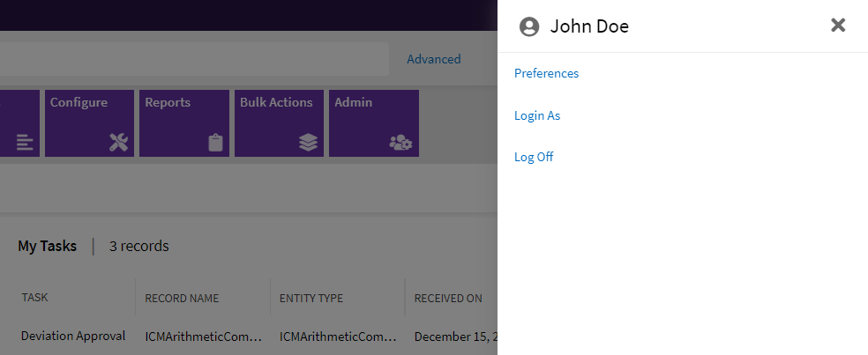Click the users gear icon on Admin tile
This screenshot has height=355, width=868.
point(400,143)
